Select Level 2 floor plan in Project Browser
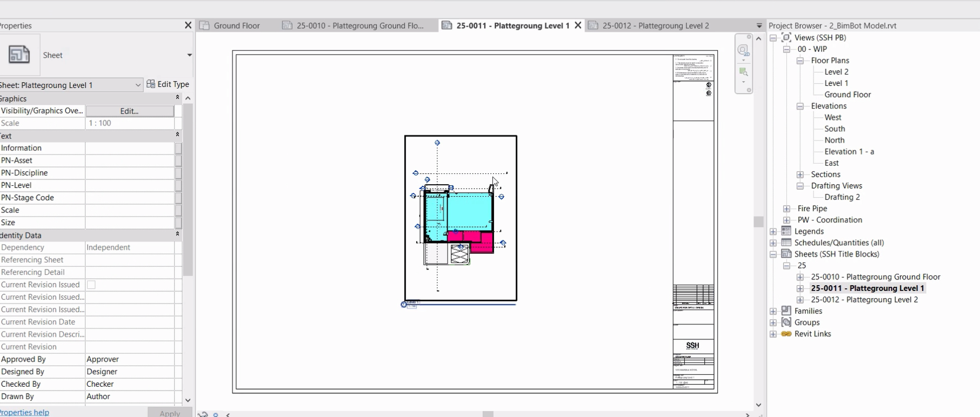This screenshot has height=417, width=980. coord(836,72)
